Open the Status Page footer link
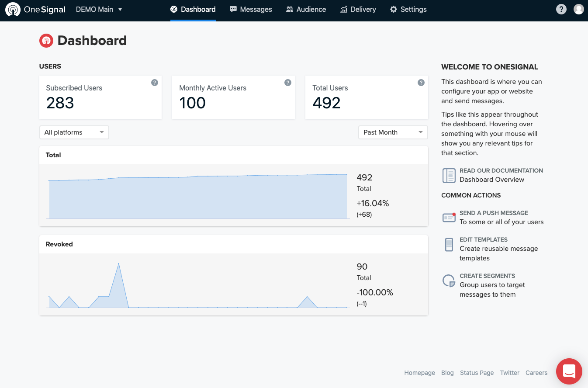 477,373
